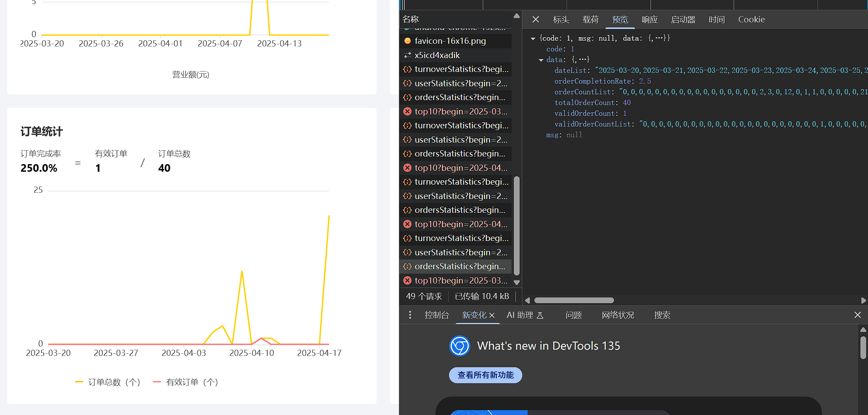The height and width of the screenshot is (415, 868).
Task: Open the 网络状况 drawer tab
Action: tap(618, 315)
